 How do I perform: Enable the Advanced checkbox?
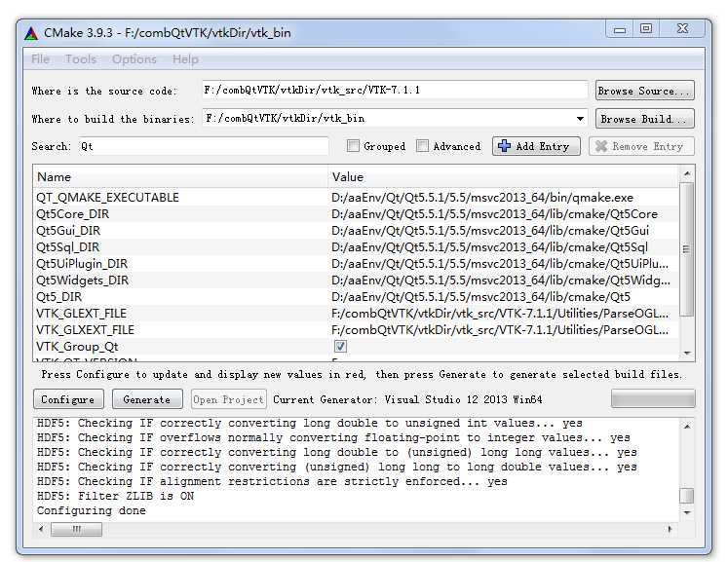(x=422, y=146)
